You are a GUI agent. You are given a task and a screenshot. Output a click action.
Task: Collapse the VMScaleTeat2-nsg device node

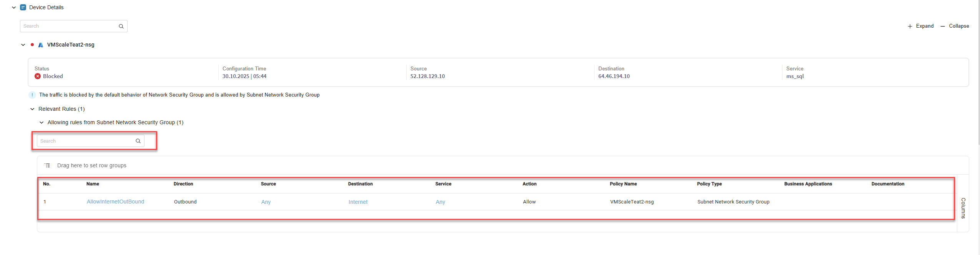click(x=23, y=45)
